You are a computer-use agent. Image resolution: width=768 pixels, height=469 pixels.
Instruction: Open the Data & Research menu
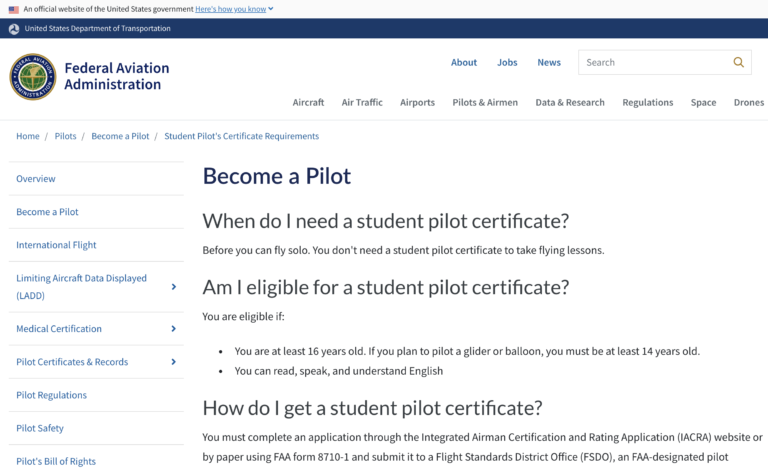coord(570,102)
